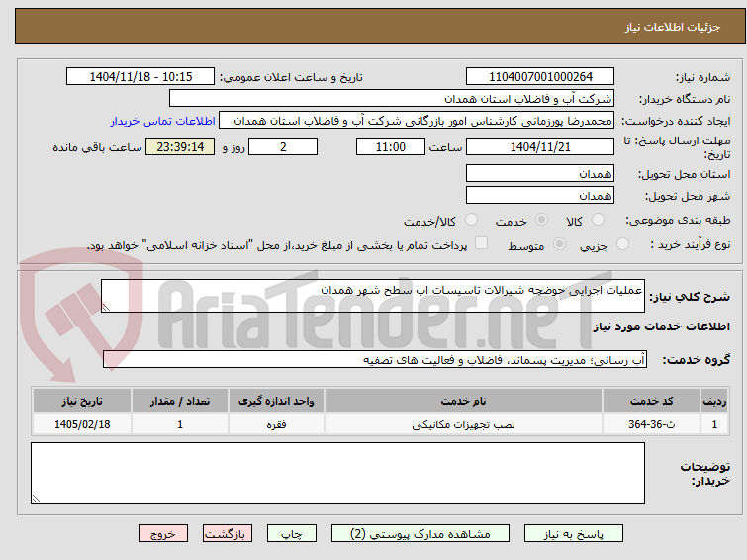Click the remaining days field showing 2
Viewport: 747px width, 560px height.
pos(283,146)
